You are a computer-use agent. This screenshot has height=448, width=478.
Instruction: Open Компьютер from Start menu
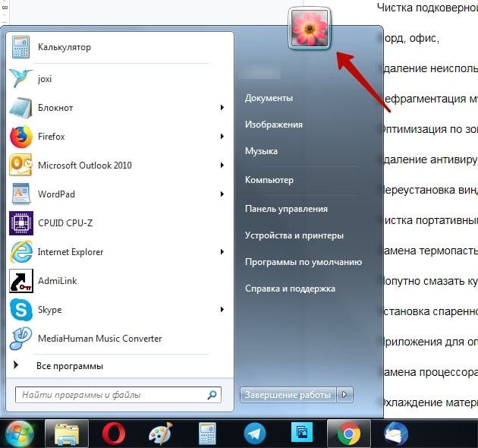[269, 180]
